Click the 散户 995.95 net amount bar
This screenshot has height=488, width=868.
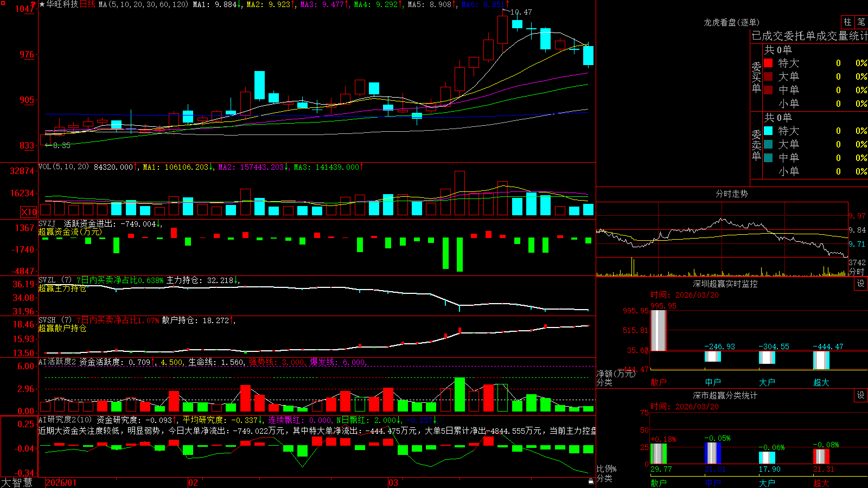pyautogui.click(x=659, y=330)
